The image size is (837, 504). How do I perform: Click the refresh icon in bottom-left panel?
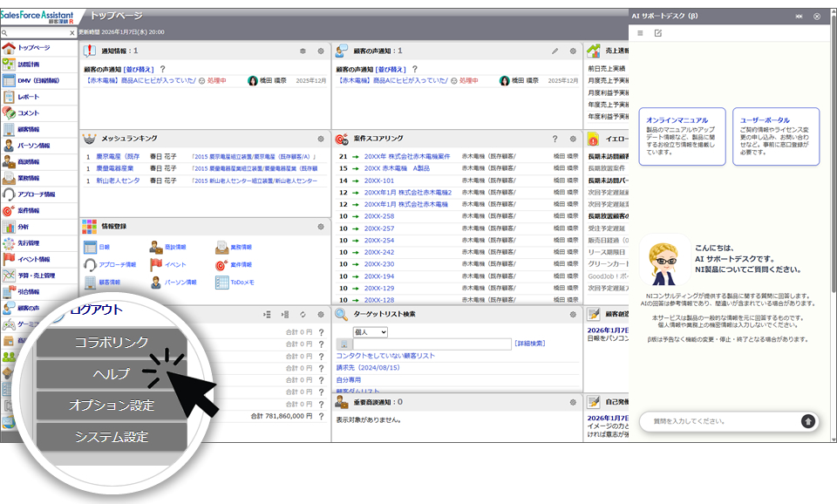(303, 314)
